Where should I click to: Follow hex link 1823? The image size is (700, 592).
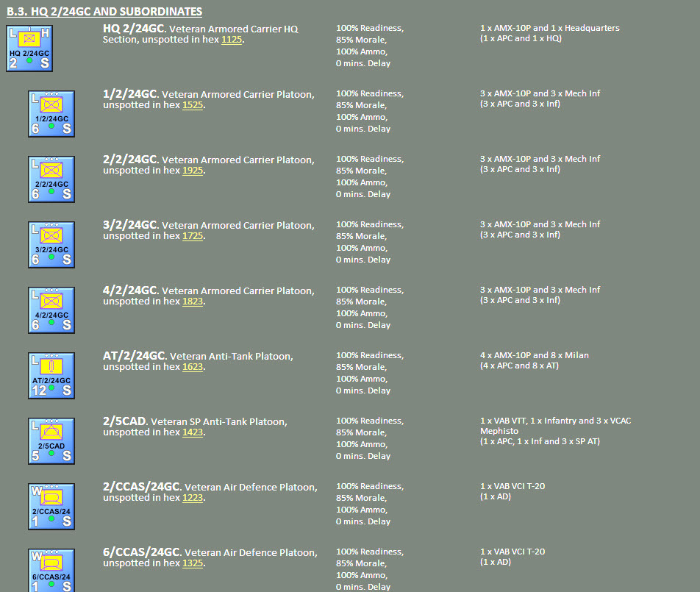coord(193,302)
